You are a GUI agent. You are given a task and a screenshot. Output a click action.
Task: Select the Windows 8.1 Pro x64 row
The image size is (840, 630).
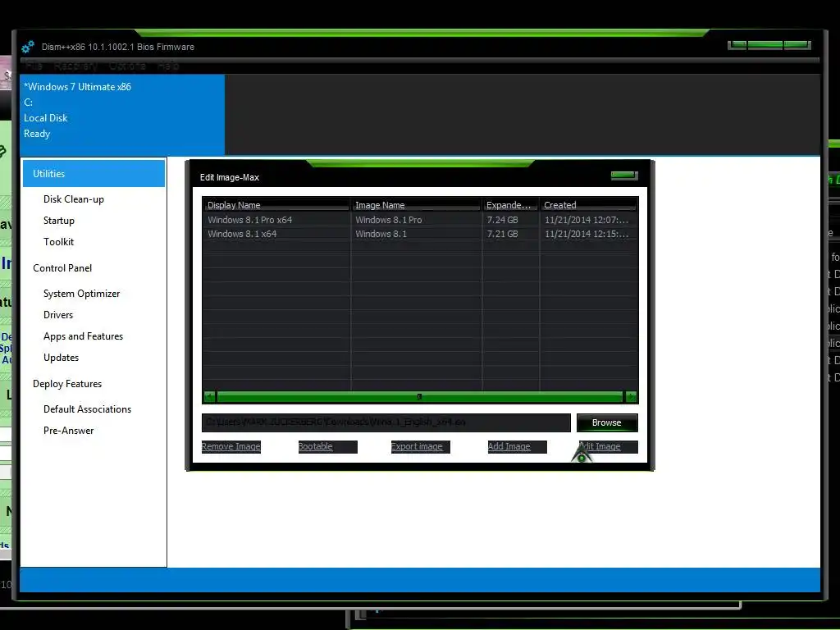tap(420, 220)
